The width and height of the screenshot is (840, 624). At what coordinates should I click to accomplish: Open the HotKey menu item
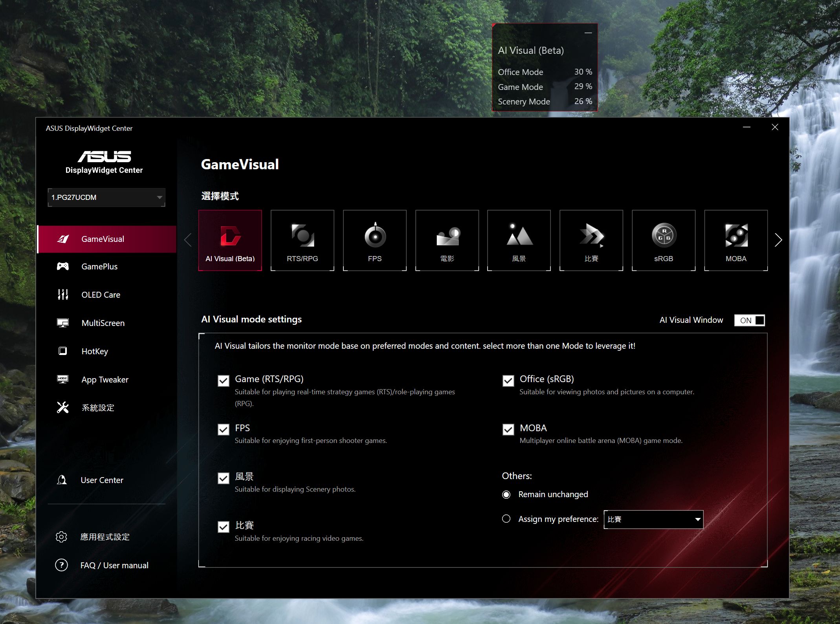[x=107, y=351]
